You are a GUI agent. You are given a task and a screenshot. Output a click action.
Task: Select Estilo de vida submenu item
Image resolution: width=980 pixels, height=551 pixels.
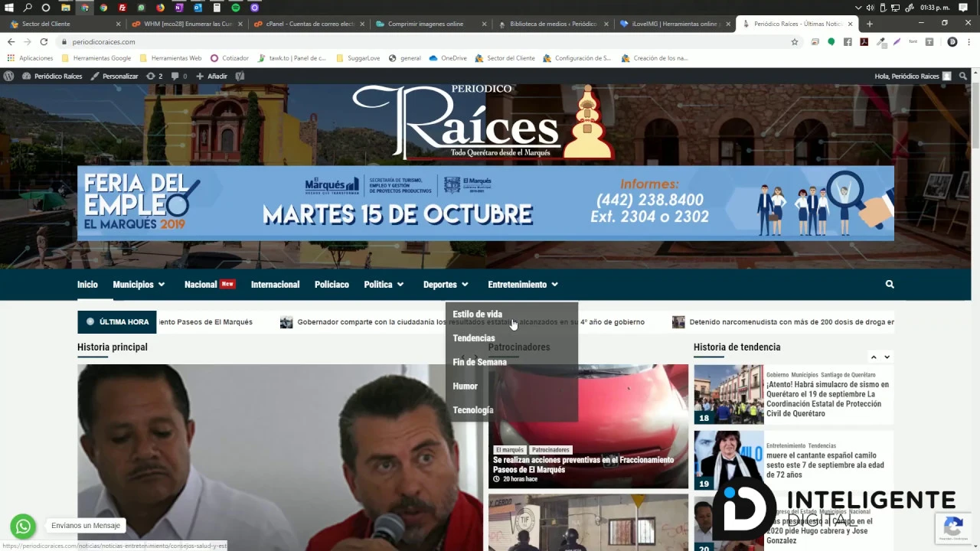477,314
